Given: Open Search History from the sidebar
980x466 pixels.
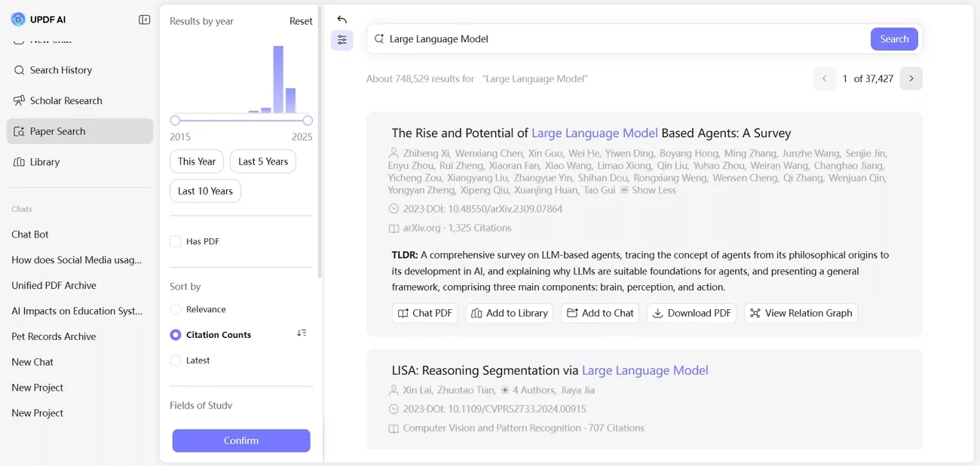Looking at the screenshot, I should [x=59, y=69].
